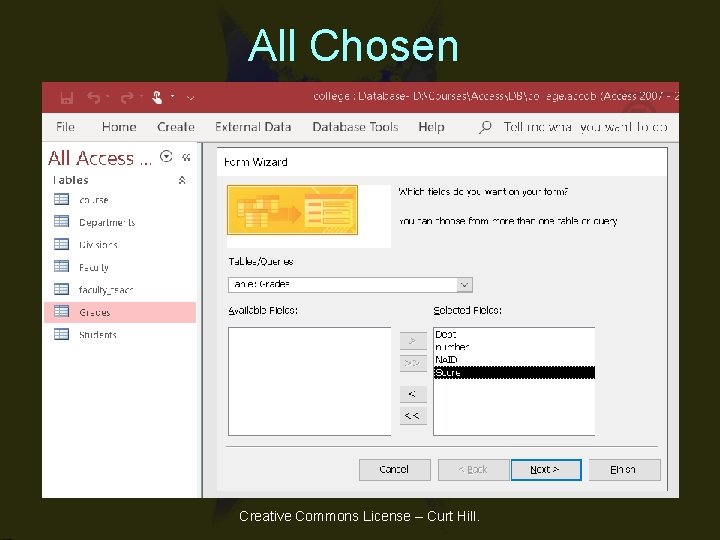Select the number field in Selected Fields

point(514,347)
